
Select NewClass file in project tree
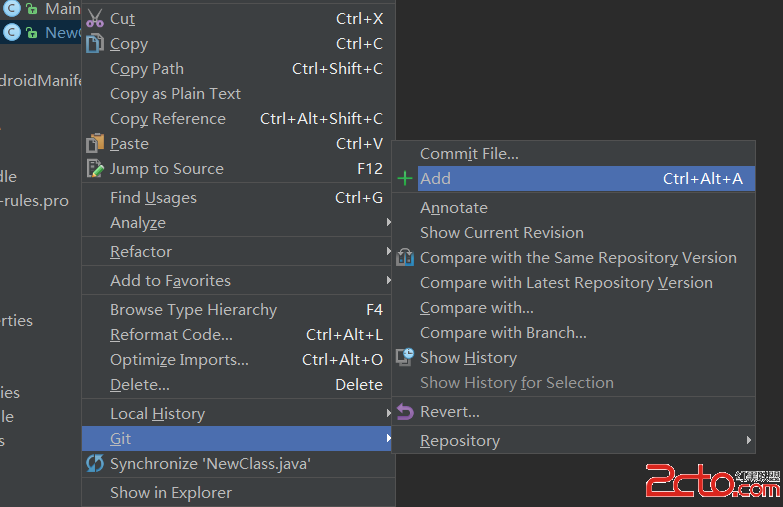60,33
